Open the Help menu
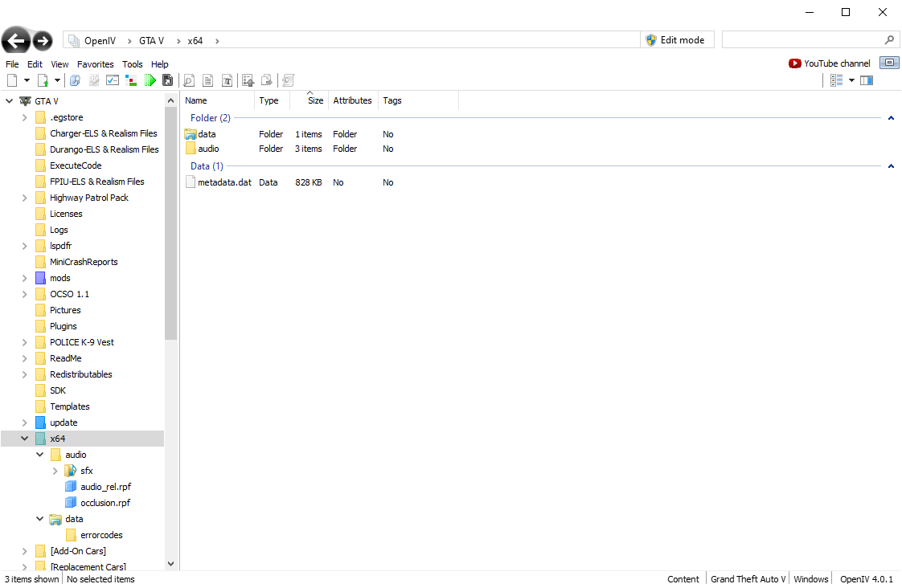 (160, 64)
